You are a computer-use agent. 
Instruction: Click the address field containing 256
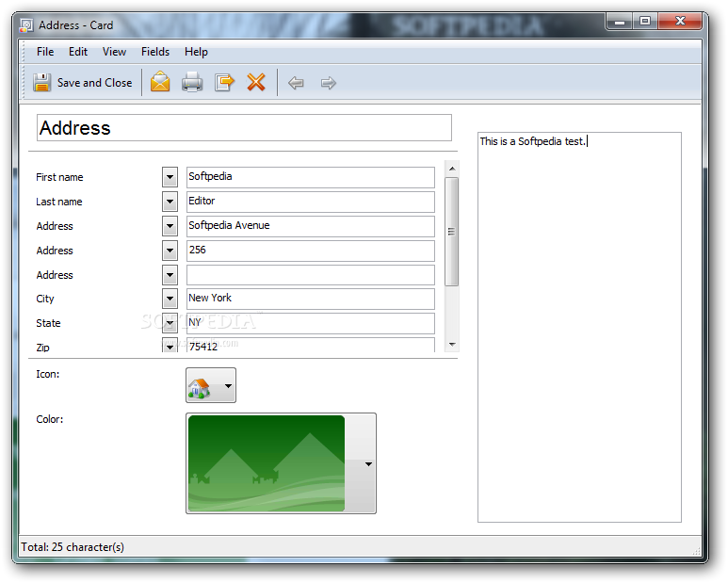311,251
